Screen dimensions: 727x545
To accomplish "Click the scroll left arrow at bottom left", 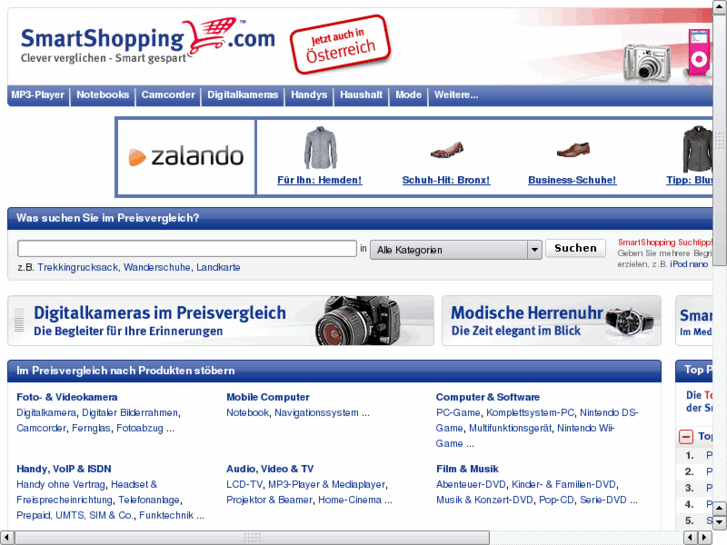I will point(6,537).
